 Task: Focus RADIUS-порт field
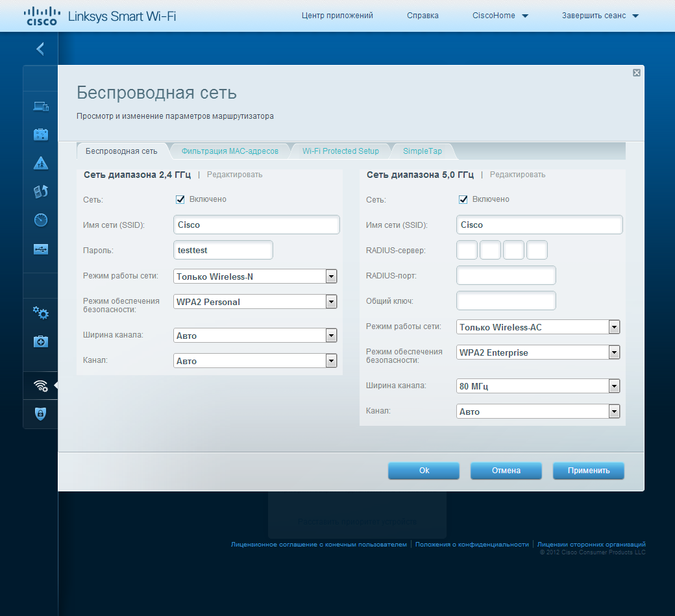click(x=506, y=275)
